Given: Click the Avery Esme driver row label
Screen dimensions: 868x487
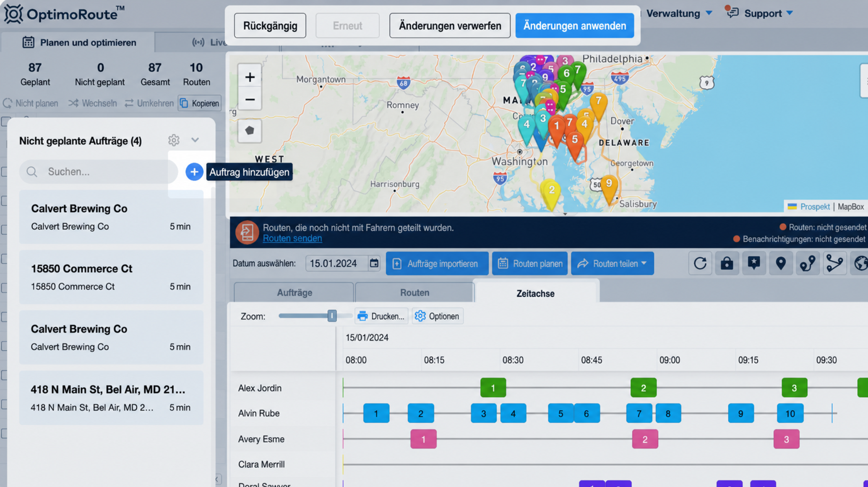Looking at the screenshot, I should pos(261,439).
